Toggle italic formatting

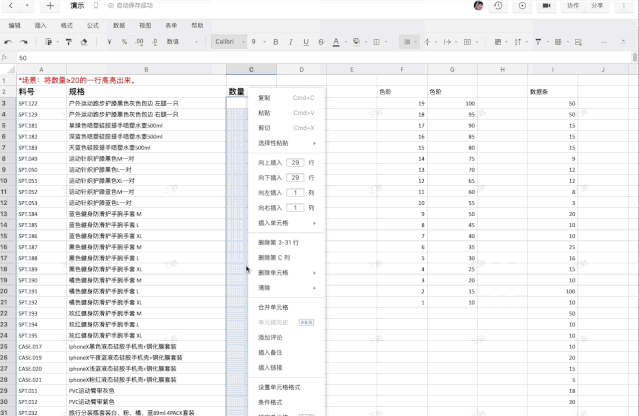click(x=291, y=42)
